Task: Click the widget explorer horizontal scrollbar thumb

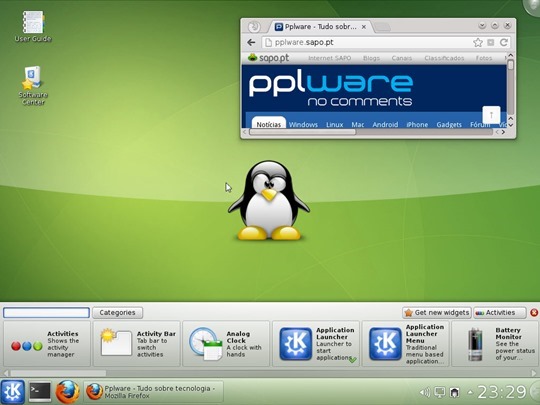Action: [x=58, y=373]
